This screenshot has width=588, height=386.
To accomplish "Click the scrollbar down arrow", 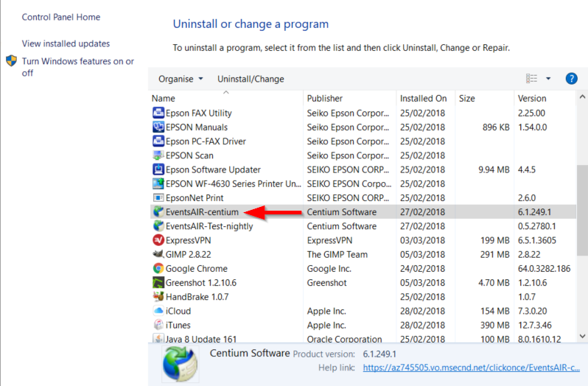I will click(x=582, y=336).
